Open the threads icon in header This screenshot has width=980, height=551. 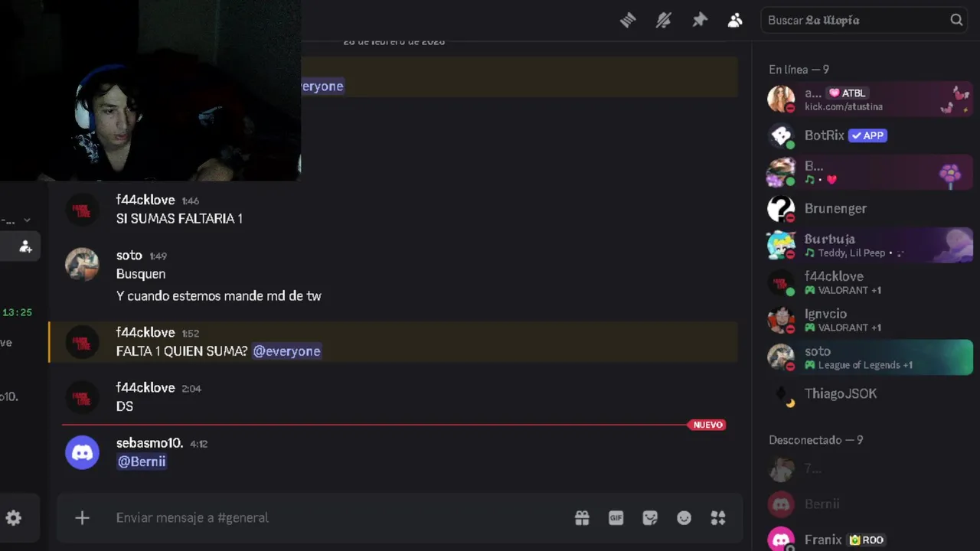coord(628,21)
